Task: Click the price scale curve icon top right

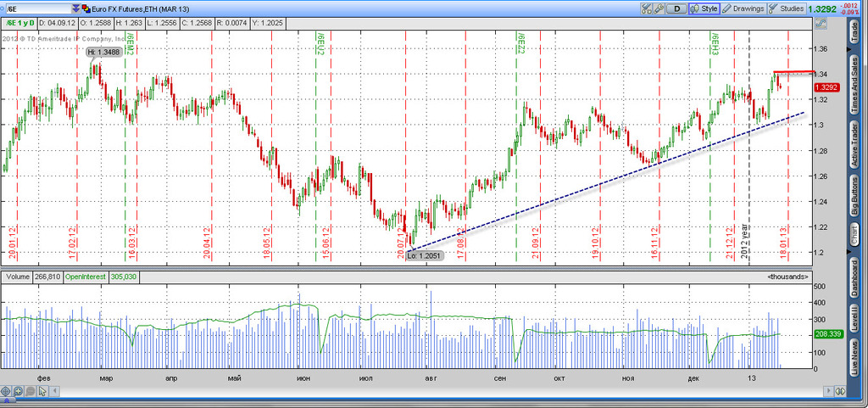Action: click(821, 24)
